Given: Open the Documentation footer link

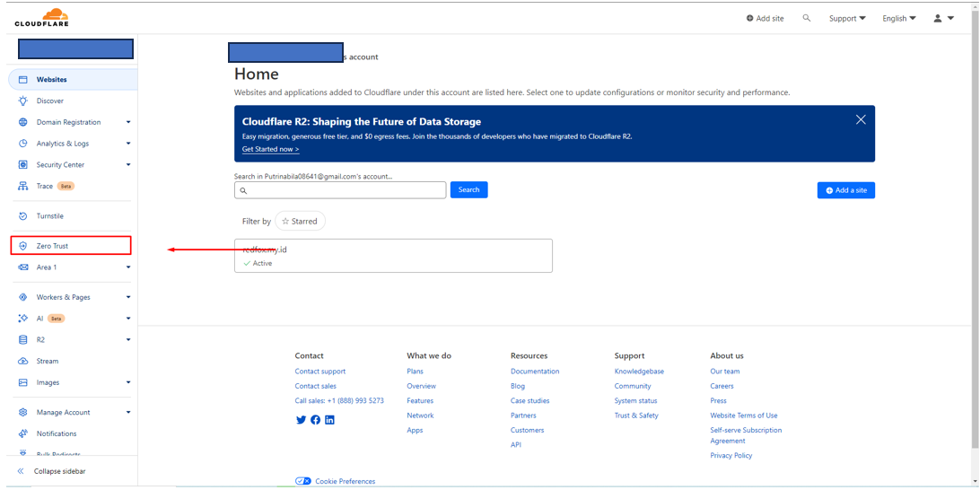Looking at the screenshot, I should pos(535,372).
